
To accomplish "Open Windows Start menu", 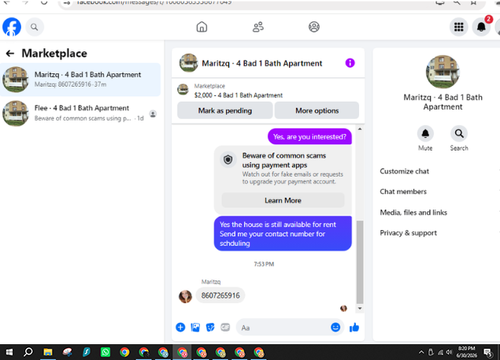I will point(9,352).
